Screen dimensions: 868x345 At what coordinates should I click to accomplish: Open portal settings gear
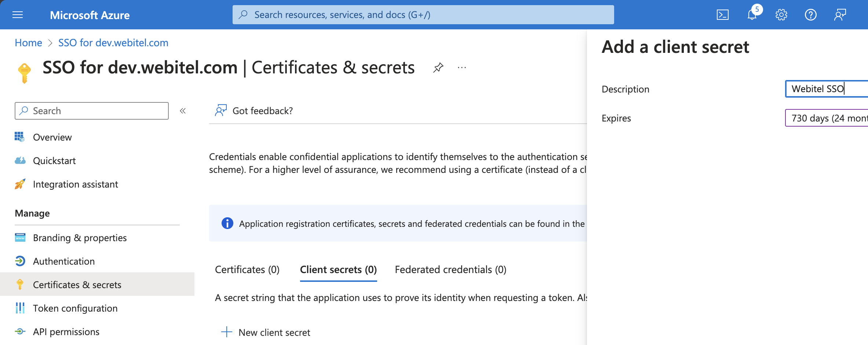coord(781,15)
